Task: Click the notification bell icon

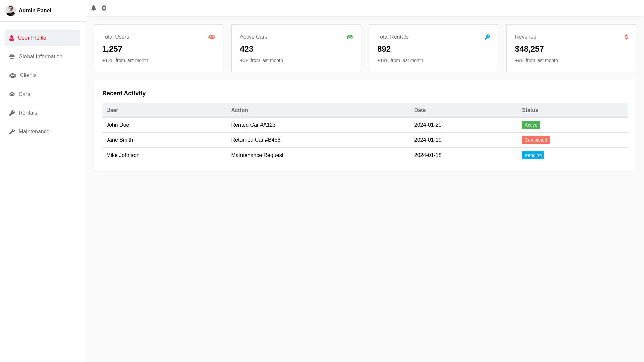Action: click(94, 8)
